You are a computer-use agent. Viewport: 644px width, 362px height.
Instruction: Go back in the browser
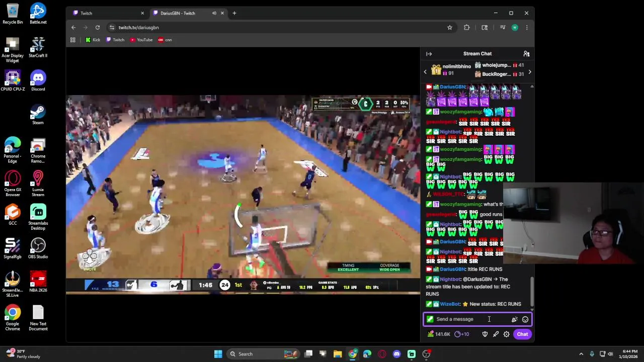click(73, 28)
